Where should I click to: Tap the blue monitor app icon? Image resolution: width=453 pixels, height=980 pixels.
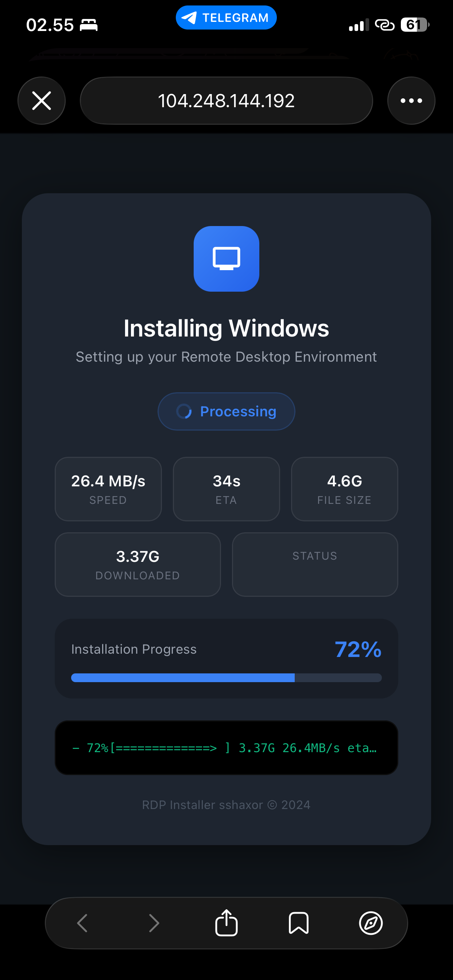click(x=226, y=259)
